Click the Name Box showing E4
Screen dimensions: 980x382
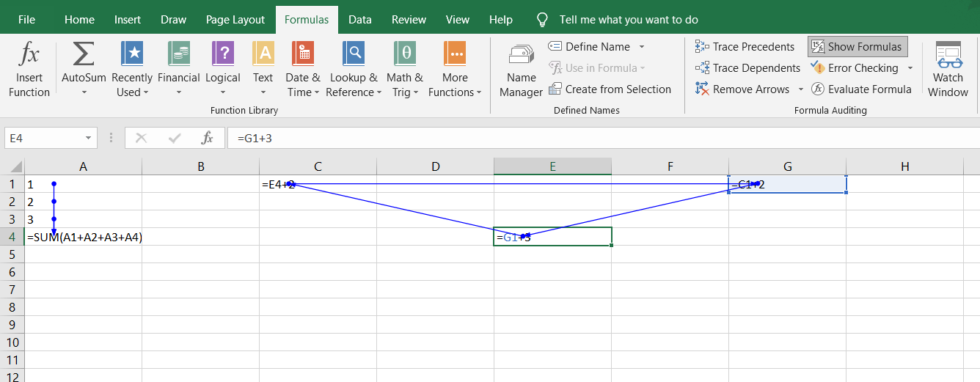point(44,138)
